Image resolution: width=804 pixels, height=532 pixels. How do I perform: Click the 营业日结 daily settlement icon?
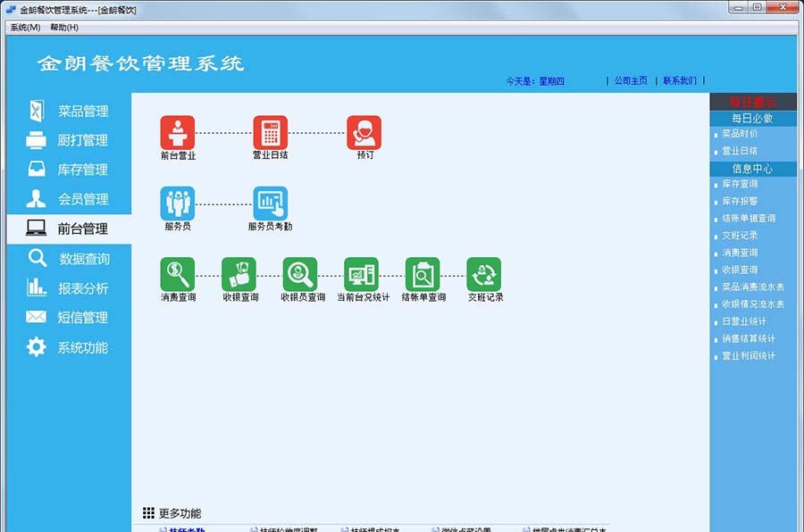270,131
